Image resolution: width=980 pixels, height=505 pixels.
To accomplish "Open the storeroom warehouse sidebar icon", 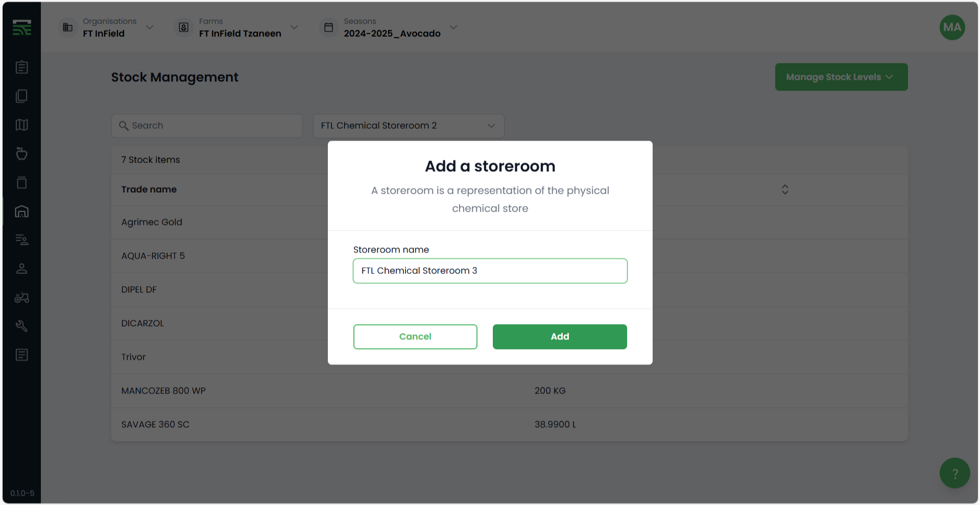I will point(21,211).
